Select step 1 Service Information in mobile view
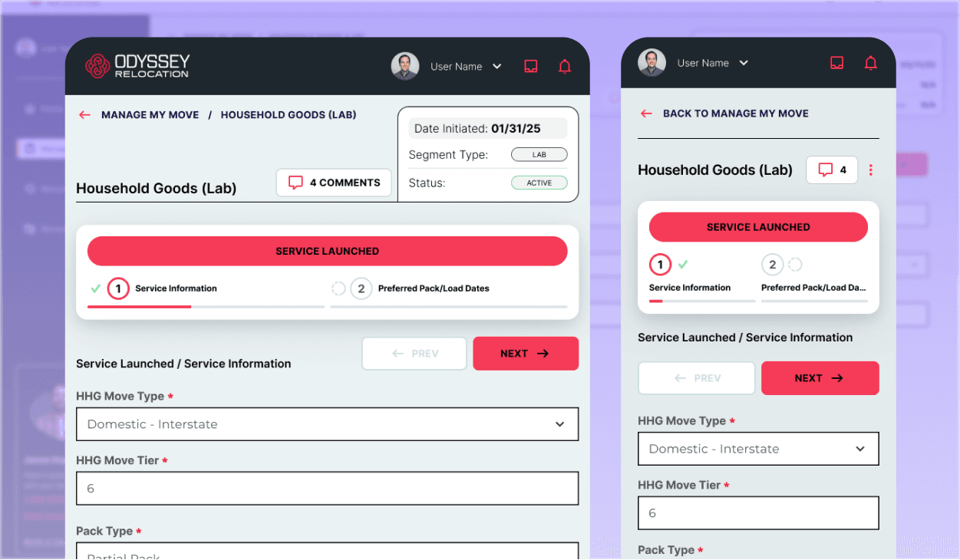 tap(689, 274)
